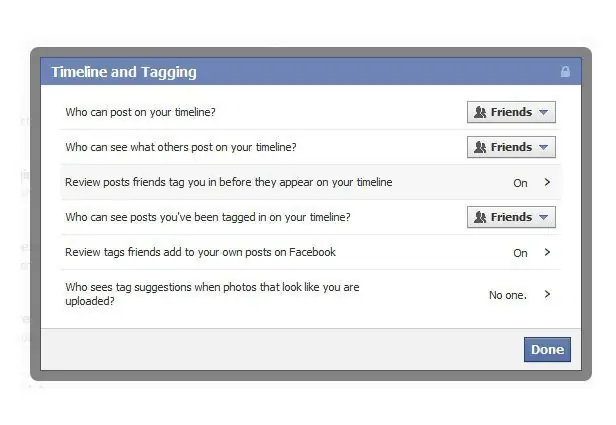
Task: Click people icon in "see what others post" selector
Action: 480,148
